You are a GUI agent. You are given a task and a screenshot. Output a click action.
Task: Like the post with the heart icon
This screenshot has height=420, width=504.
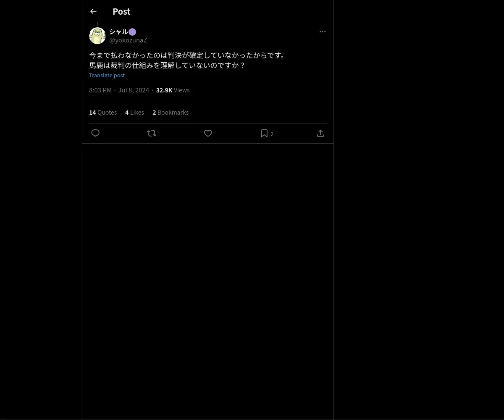pos(208,133)
